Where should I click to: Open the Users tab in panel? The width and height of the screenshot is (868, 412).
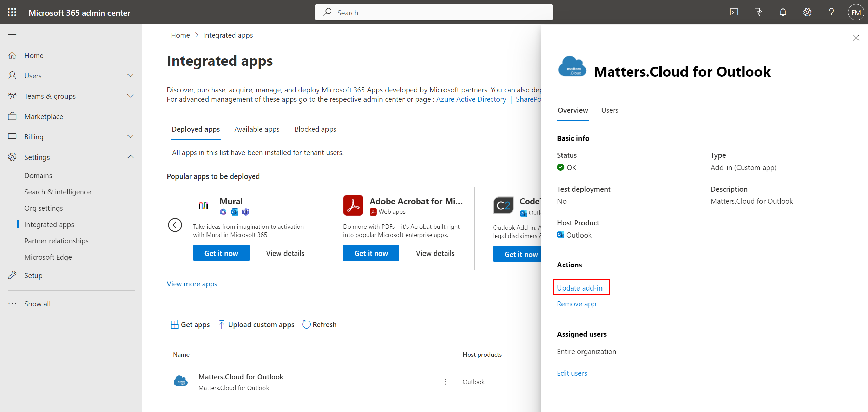click(610, 110)
